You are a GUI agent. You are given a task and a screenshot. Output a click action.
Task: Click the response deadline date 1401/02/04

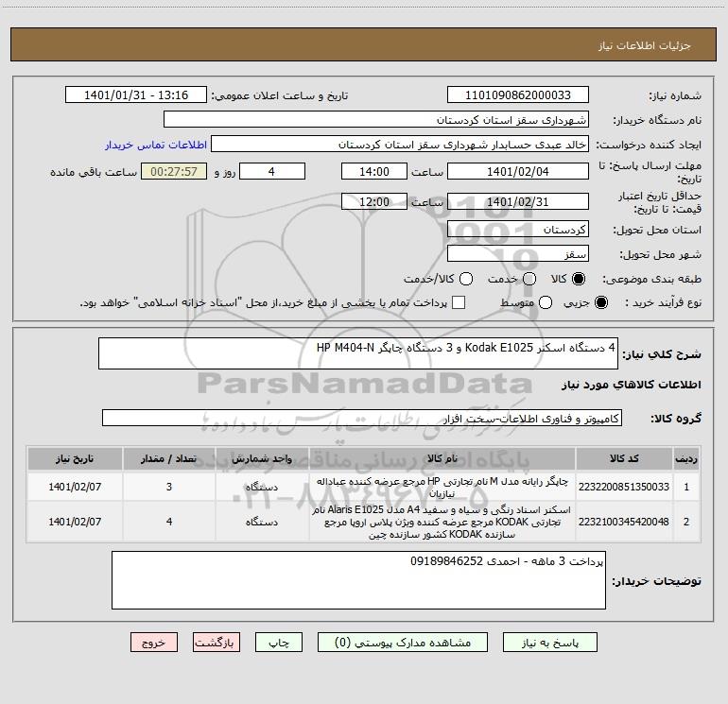pyautogui.click(x=518, y=171)
